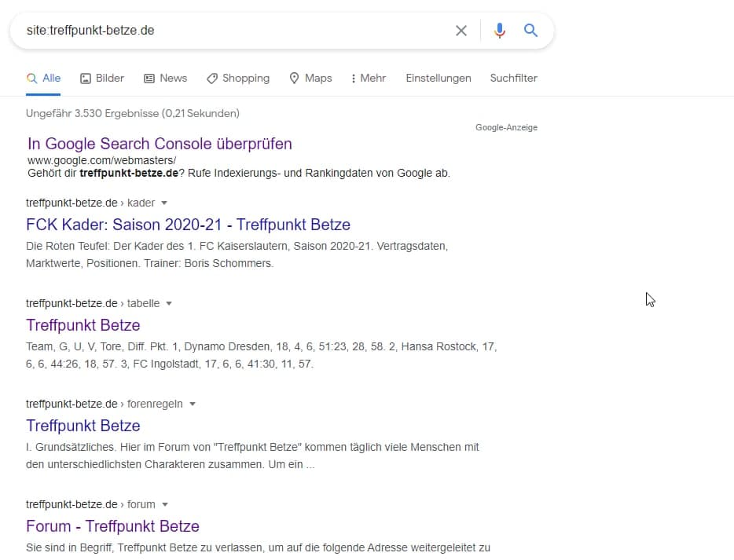Open the Shopping results tab
The width and height of the screenshot is (734, 560).
237,78
